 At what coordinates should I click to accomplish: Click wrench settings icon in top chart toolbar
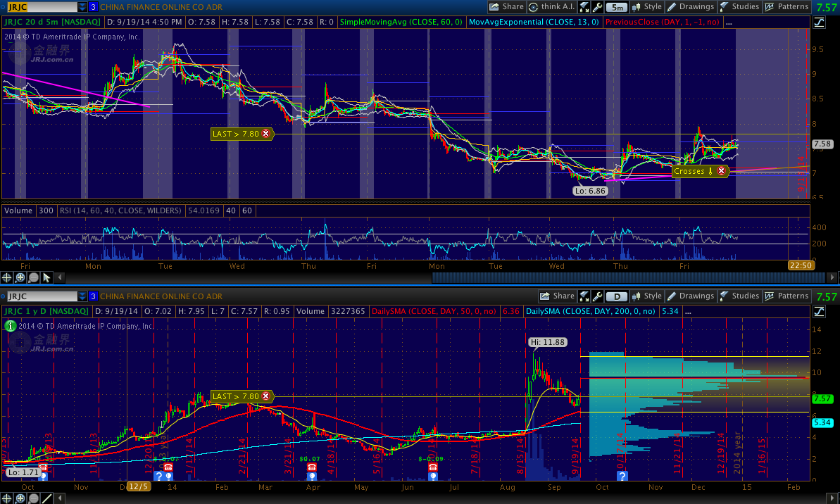tap(598, 7)
